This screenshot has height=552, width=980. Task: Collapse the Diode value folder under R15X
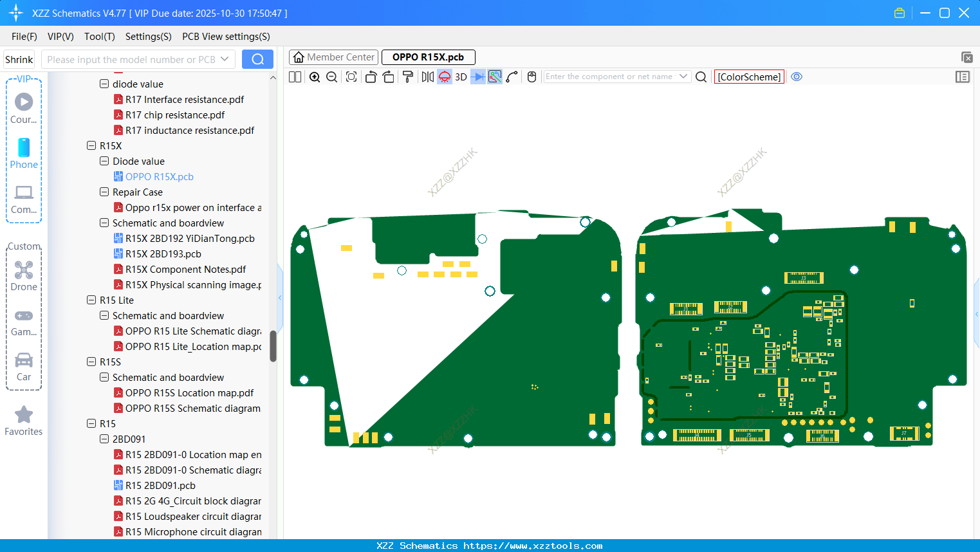point(104,161)
